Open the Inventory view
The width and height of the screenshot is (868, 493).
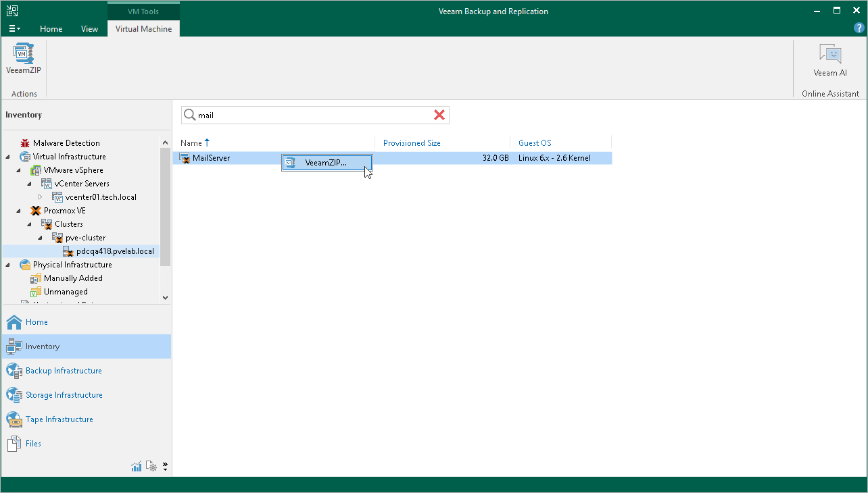[86, 346]
